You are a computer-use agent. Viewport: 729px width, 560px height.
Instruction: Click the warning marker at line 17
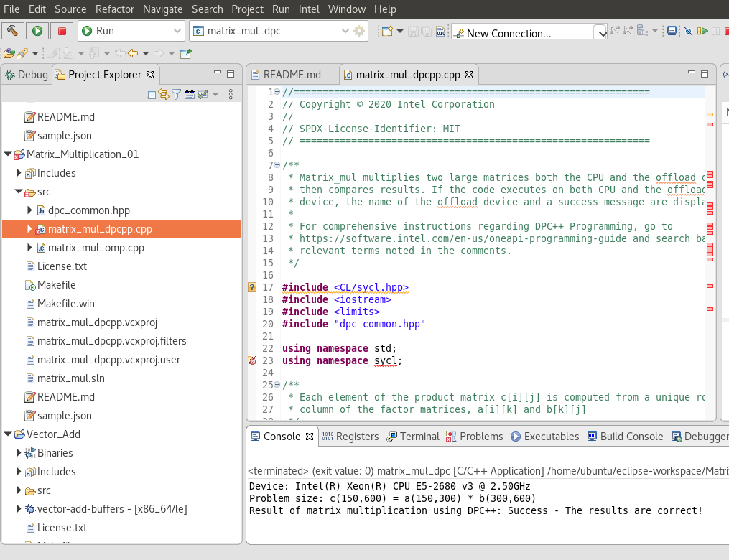pyautogui.click(x=251, y=287)
